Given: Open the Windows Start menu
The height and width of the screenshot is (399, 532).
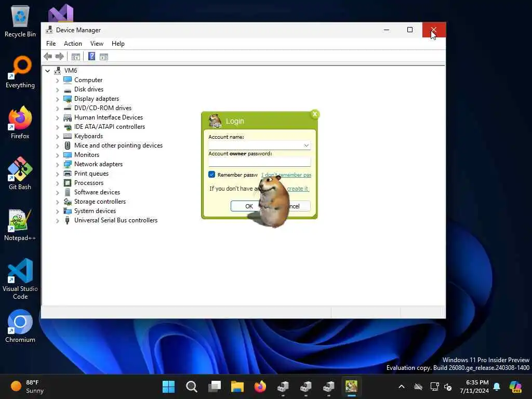Looking at the screenshot, I should (169, 387).
